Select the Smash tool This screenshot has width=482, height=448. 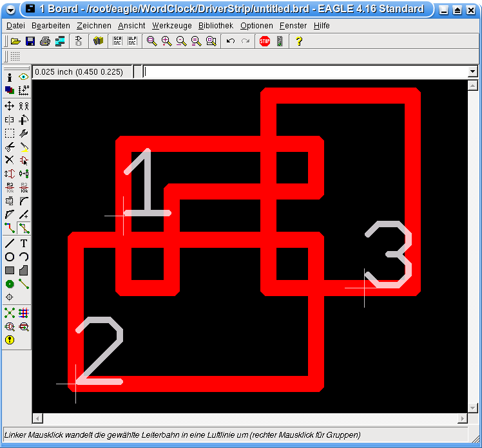(x=10, y=201)
